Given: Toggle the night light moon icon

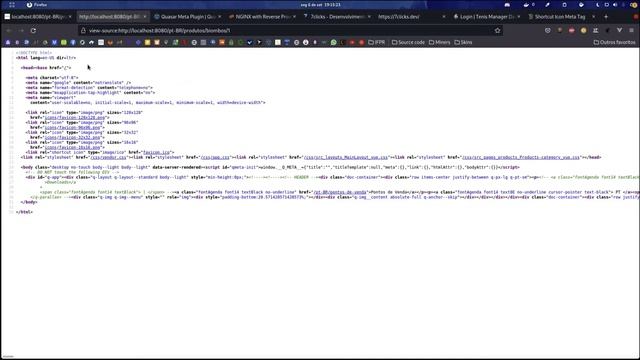Looking at the screenshot, I should 598,5.
